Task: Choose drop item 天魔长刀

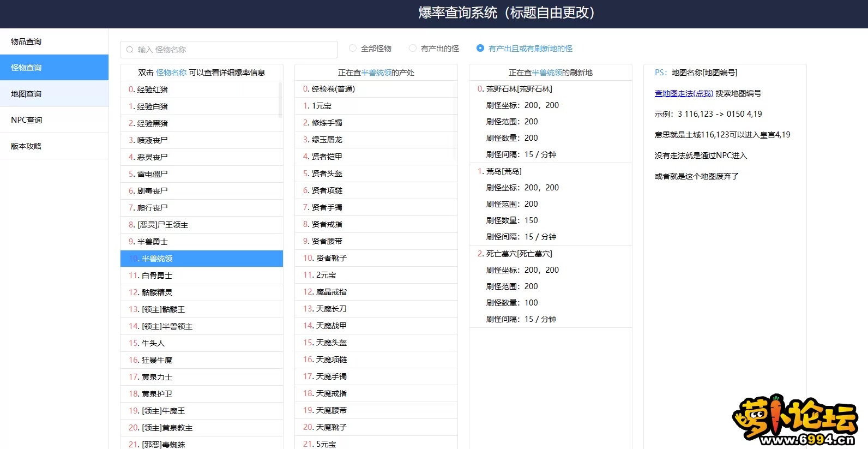Action: (x=376, y=309)
